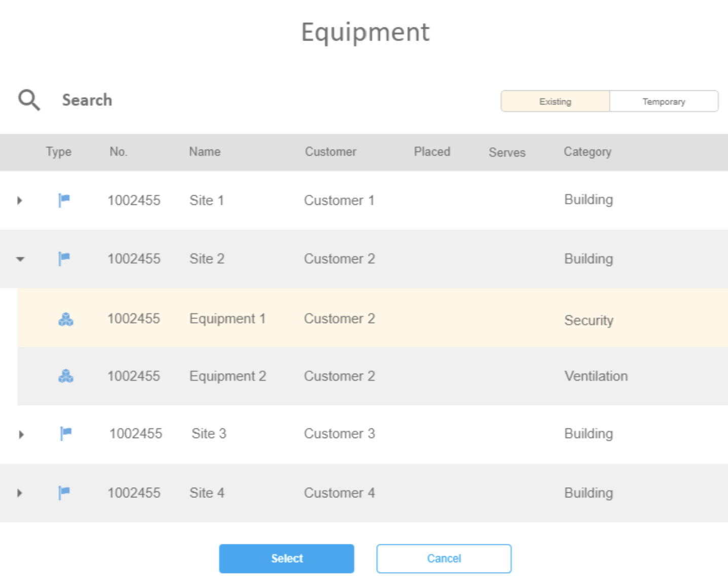Sort by the No. column header
The height and width of the screenshot is (579, 728).
point(118,152)
